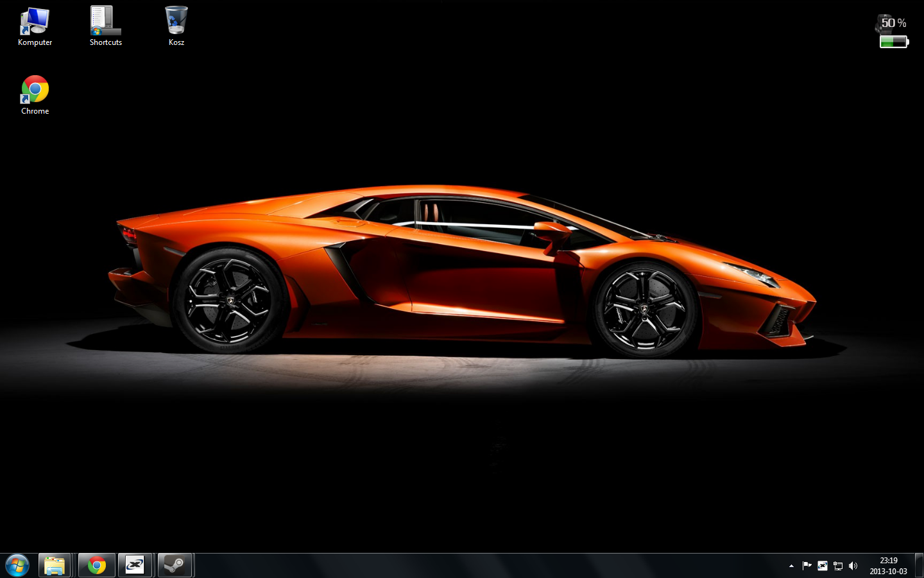Click the 50 % battery gadget
The width and height of the screenshot is (924, 578).
pos(893,32)
